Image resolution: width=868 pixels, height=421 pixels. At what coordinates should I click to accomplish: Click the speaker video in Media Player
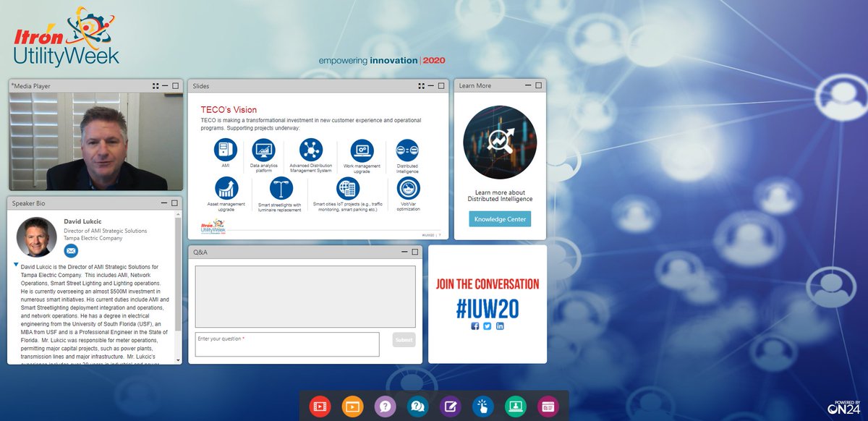click(95, 142)
